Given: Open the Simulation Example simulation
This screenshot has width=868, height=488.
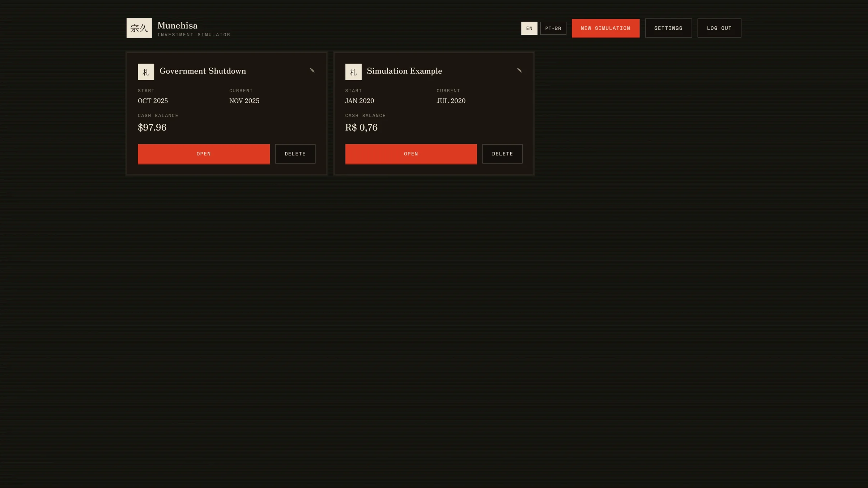Looking at the screenshot, I should click(x=411, y=154).
